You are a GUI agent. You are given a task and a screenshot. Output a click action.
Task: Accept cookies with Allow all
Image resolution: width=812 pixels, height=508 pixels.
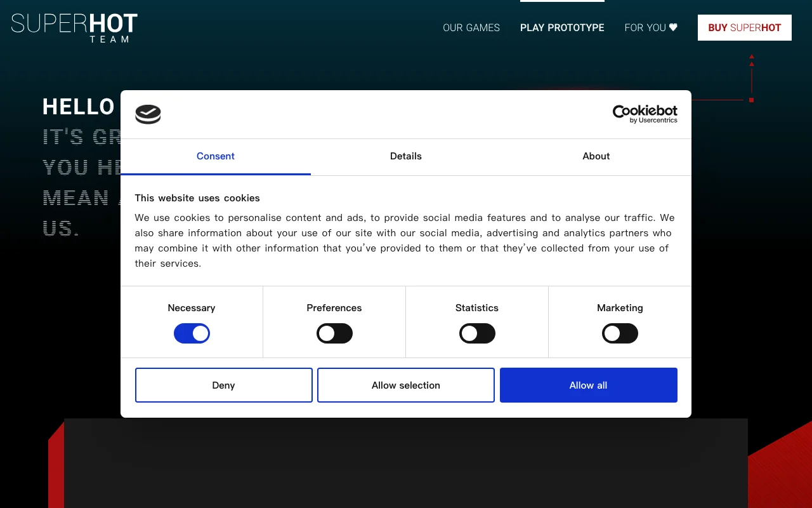(589, 385)
